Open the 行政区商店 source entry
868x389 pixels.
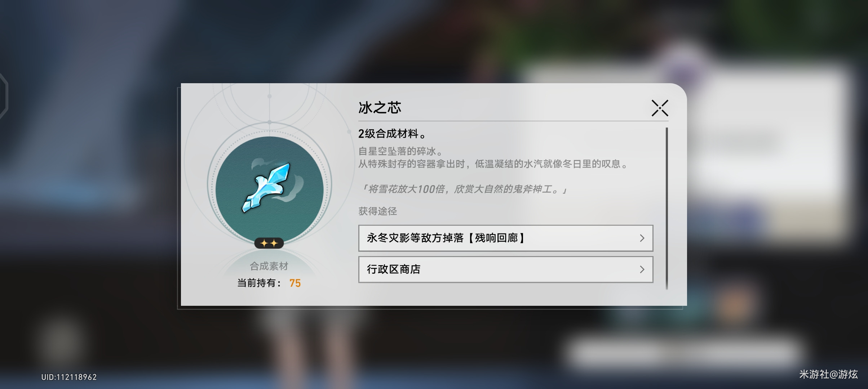coord(506,269)
